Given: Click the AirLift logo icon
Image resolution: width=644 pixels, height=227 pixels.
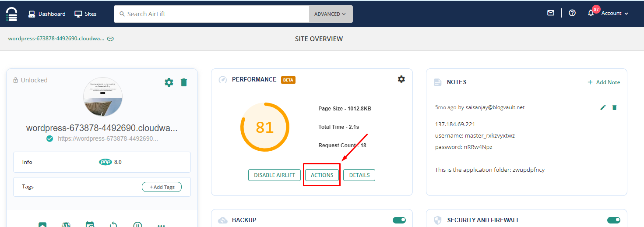Looking at the screenshot, I should (x=12, y=14).
